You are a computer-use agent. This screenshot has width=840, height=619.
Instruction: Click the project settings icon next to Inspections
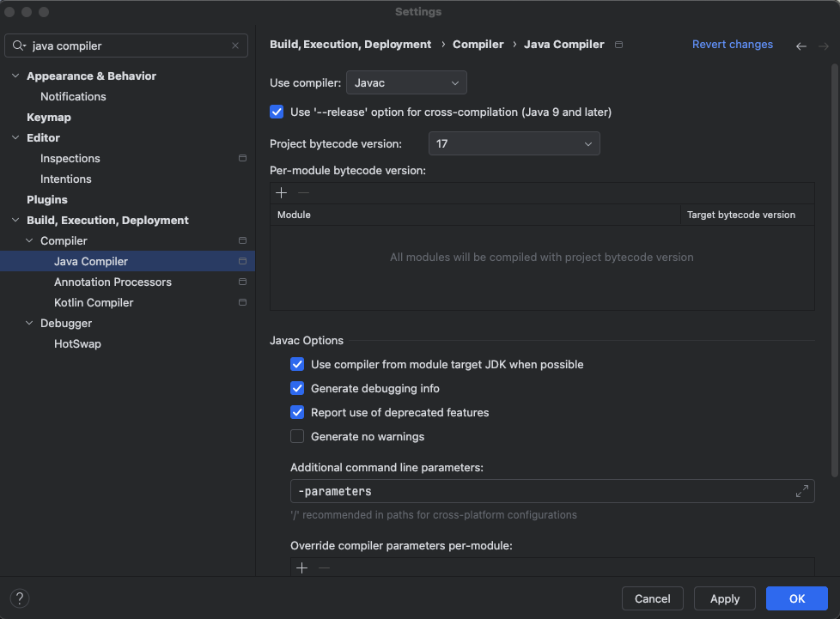[242, 159]
